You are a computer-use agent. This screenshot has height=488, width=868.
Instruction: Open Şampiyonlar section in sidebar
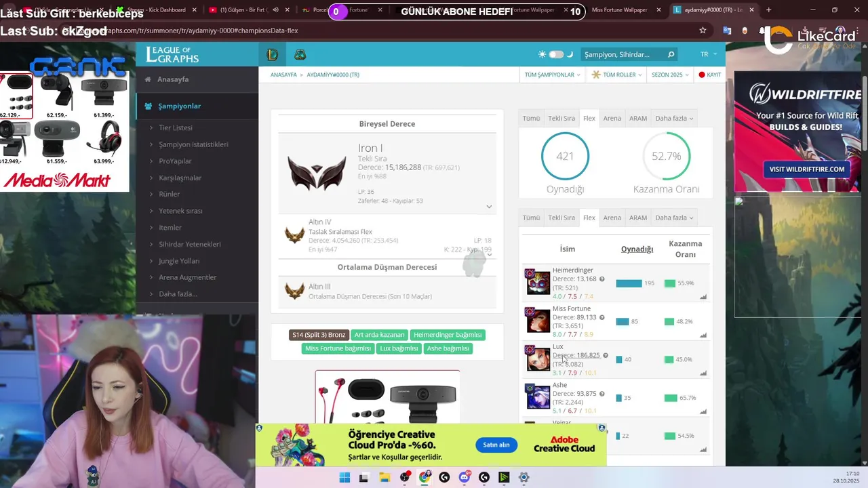[179, 106]
